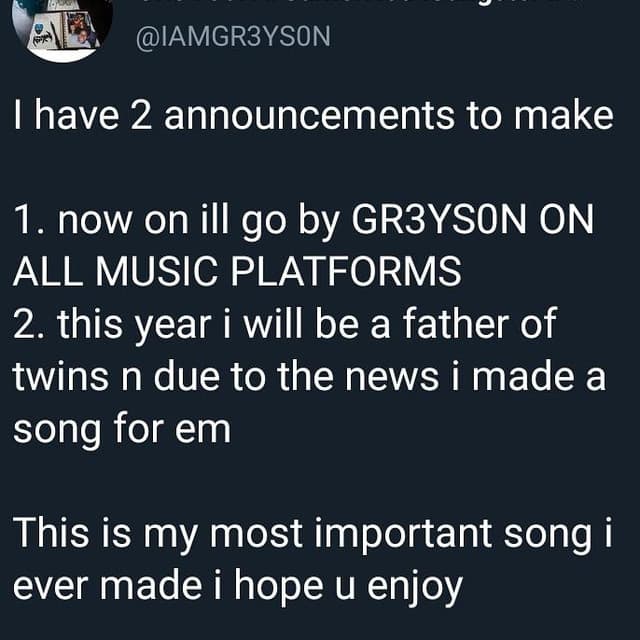Select the 'song for em' line
The width and height of the screenshot is (640, 640).
point(122,430)
